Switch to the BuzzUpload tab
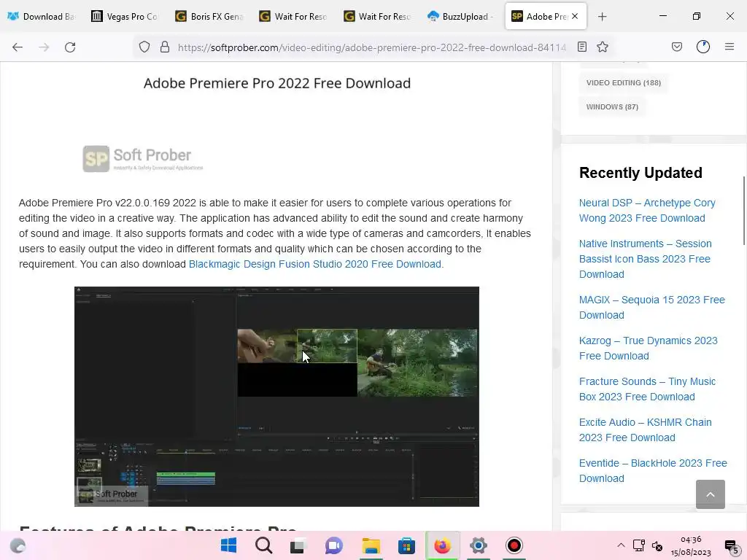 tap(462, 16)
